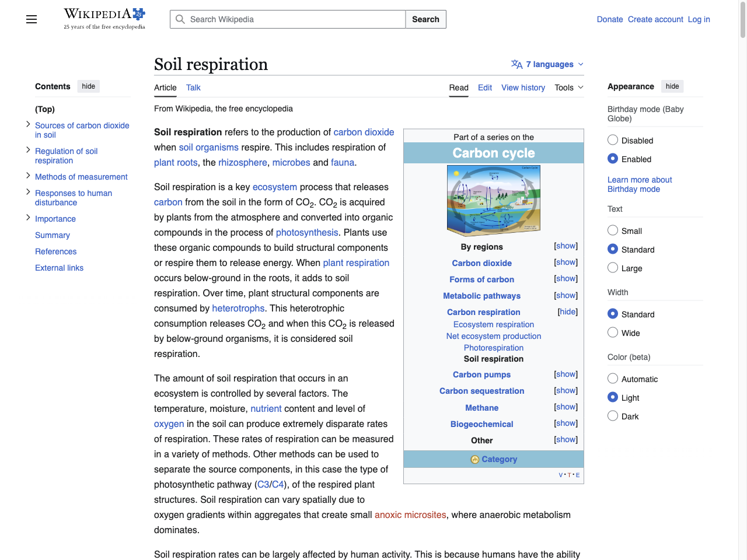Show the Methane section in the sidebar
Viewport: 747px width, 560px height.
(565, 407)
